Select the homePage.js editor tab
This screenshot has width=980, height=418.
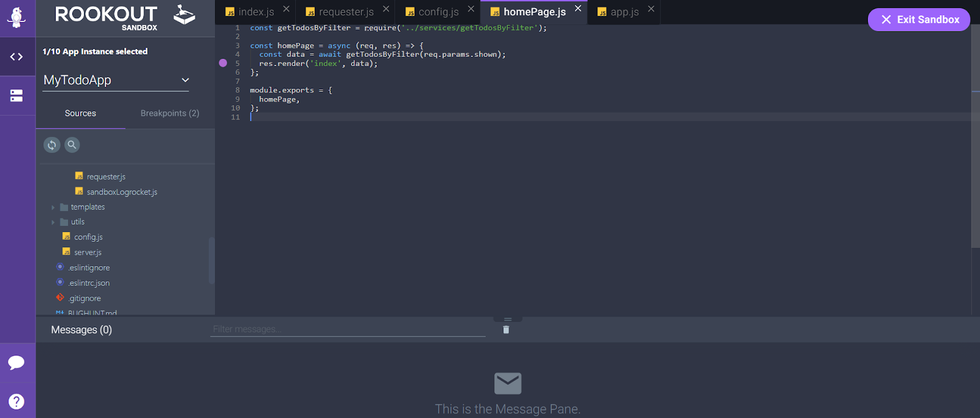(x=534, y=12)
